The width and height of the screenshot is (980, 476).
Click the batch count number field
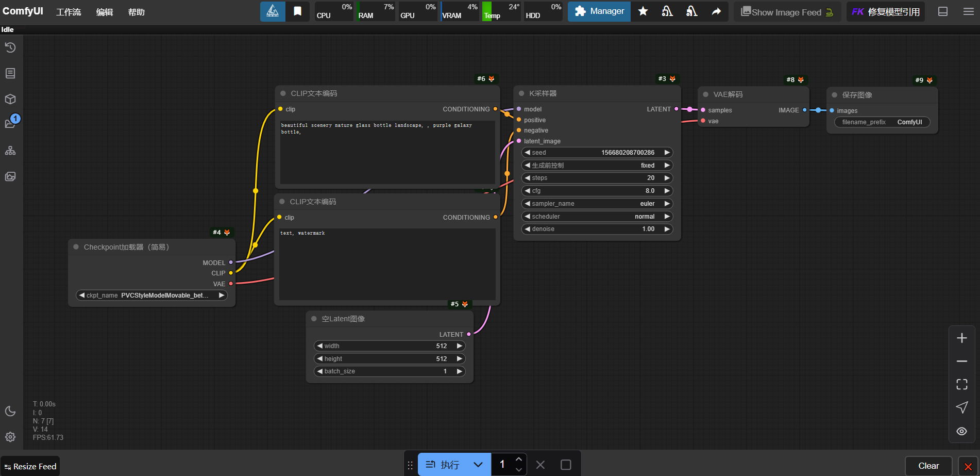502,465
